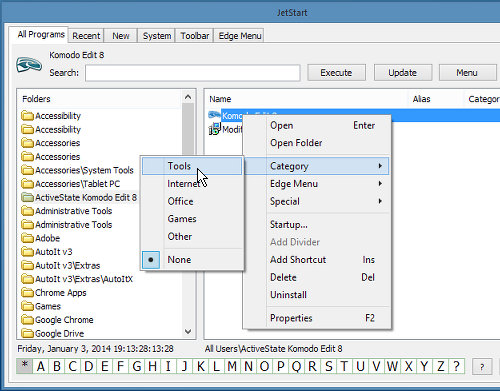Filter programs by letter Z
This screenshot has height=391, width=500.
pos(441,366)
